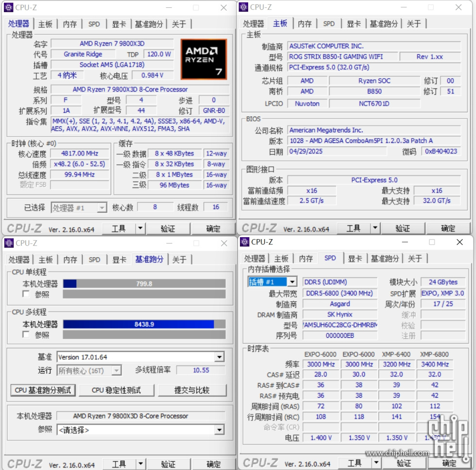The width and height of the screenshot is (476, 470).
Task: Click TDP value 120.0 W
Action: pos(159,54)
